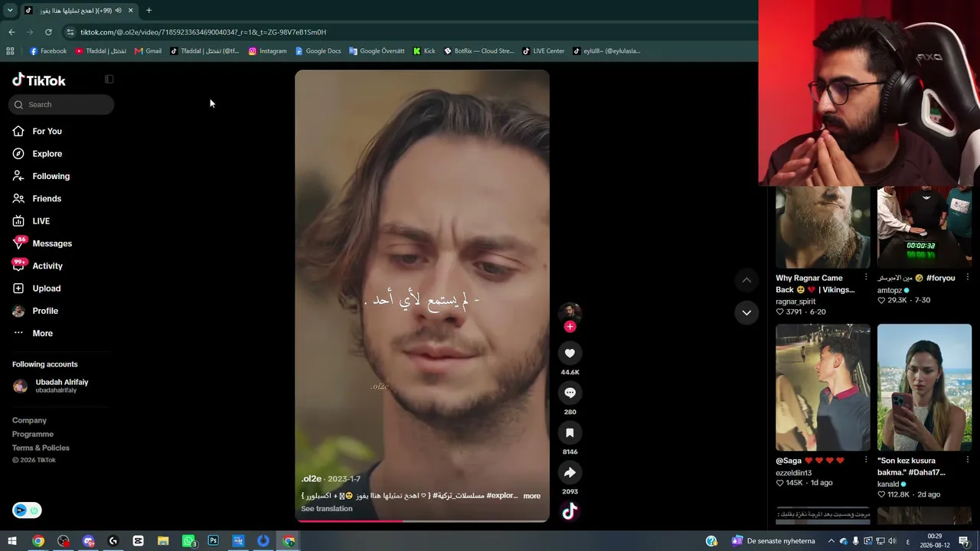Viewport: 980px width, 551px height.
Task: Open the creator's avatar beside the video
Action: [570, 311]
